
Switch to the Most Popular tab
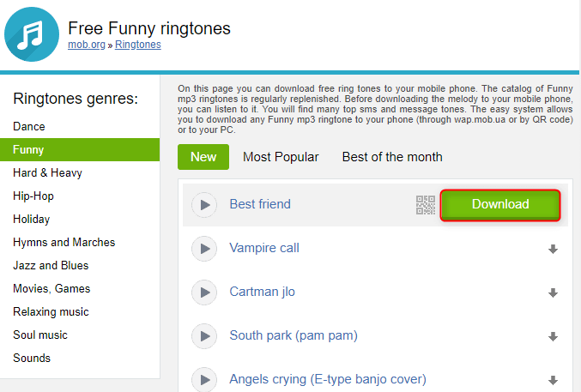(x=281, y=157)
